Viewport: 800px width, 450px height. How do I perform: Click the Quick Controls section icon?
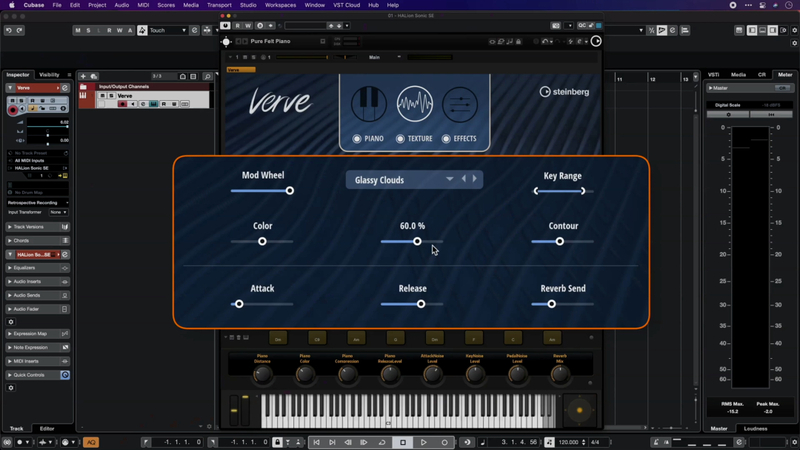pyautogui.click(x=65, y=375)
